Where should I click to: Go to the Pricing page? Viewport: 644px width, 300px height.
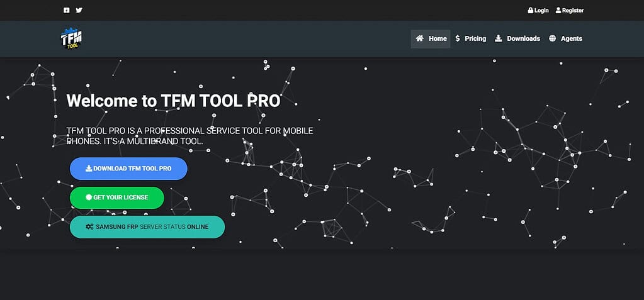tap(470, 38)
